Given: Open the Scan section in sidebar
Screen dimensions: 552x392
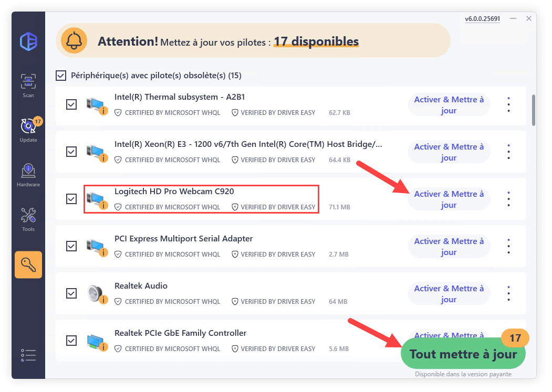Looking at the screenshot, I should (28, 85).
